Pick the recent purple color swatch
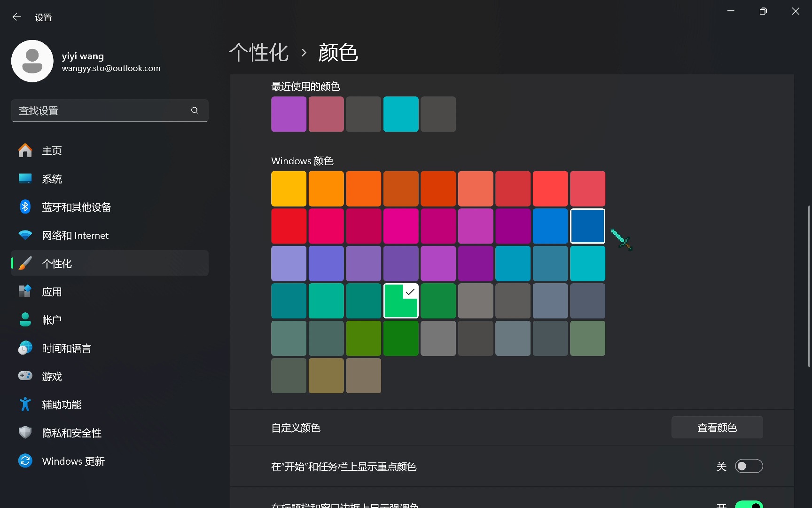The width and height of the screenshot is (812, 508). pos(289,114)
